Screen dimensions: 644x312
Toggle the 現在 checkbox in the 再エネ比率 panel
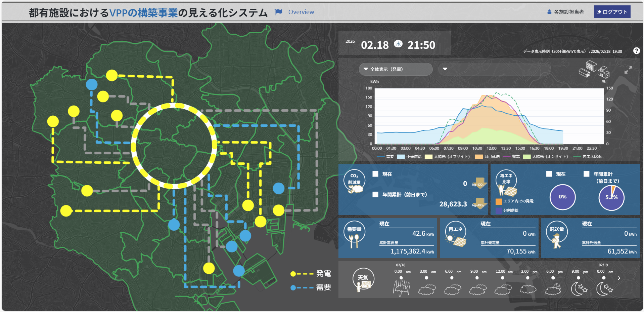tap(549, 174)
